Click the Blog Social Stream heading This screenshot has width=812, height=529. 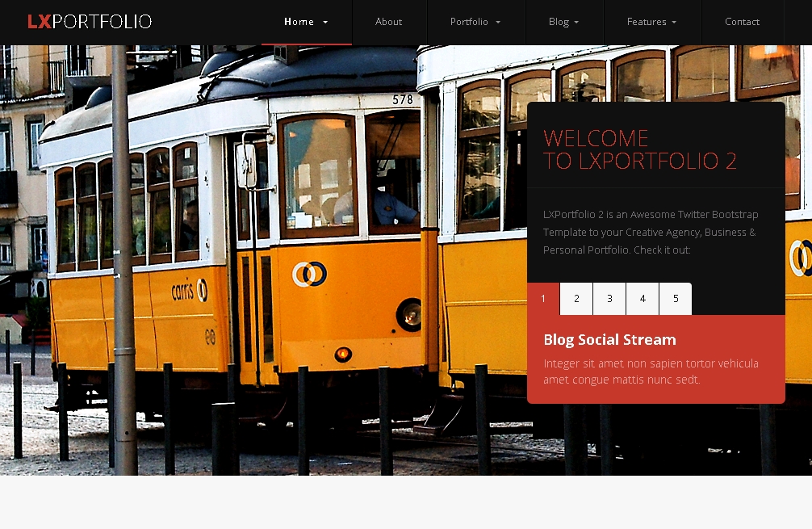click(x=609, y=339)
